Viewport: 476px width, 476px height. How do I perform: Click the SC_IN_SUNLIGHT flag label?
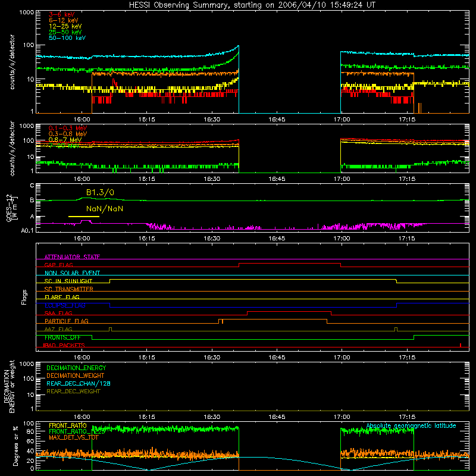[68, 281]
